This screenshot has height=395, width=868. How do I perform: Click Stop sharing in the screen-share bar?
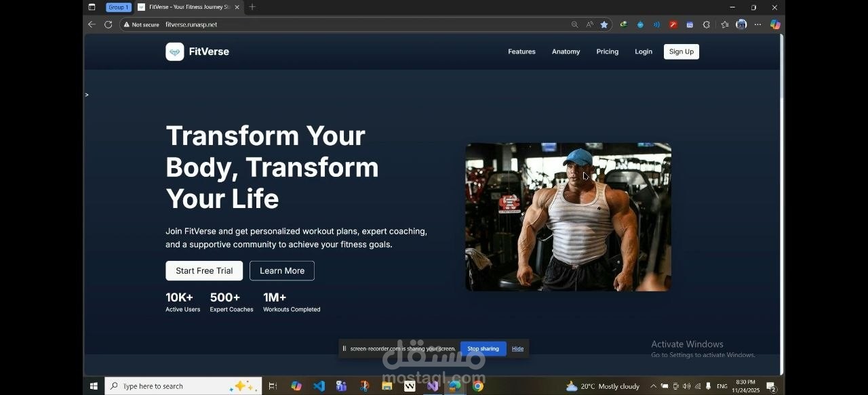483,349
